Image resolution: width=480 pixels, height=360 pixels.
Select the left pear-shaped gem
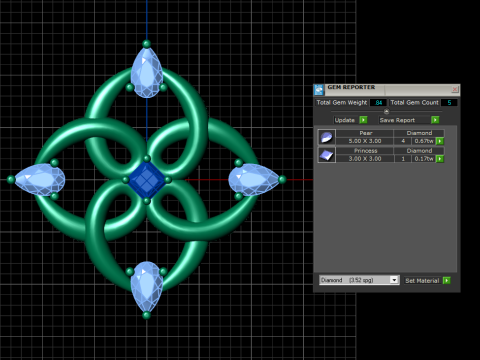40,180
